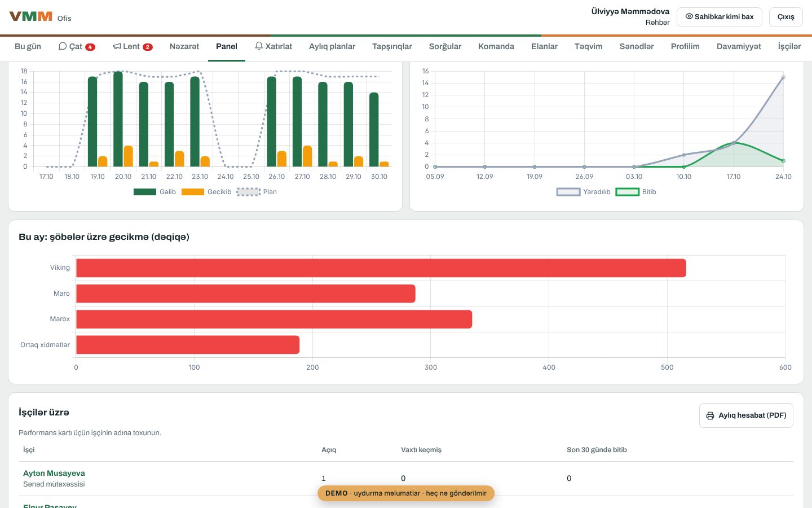Click the bell icon beside Xatırlat
The width and height of the screenshot is (812, 508).
(259, 46)
